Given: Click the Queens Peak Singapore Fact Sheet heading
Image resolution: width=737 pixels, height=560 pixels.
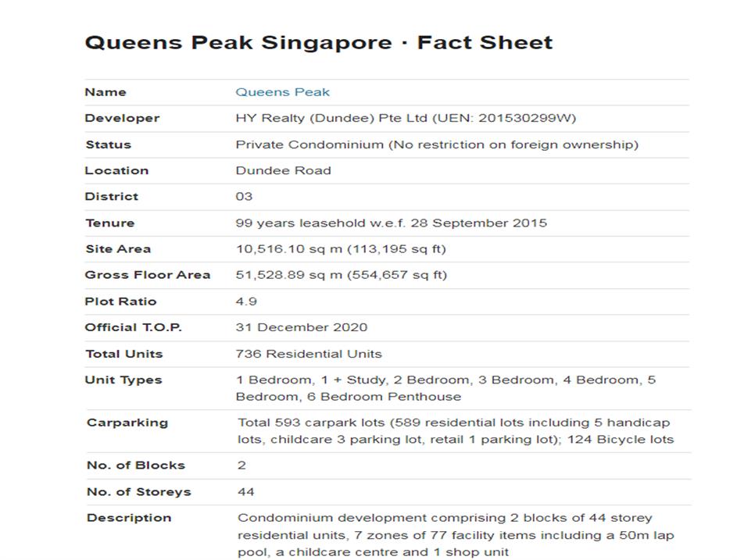Looking at the screenshot, I should tap(318, 42).
